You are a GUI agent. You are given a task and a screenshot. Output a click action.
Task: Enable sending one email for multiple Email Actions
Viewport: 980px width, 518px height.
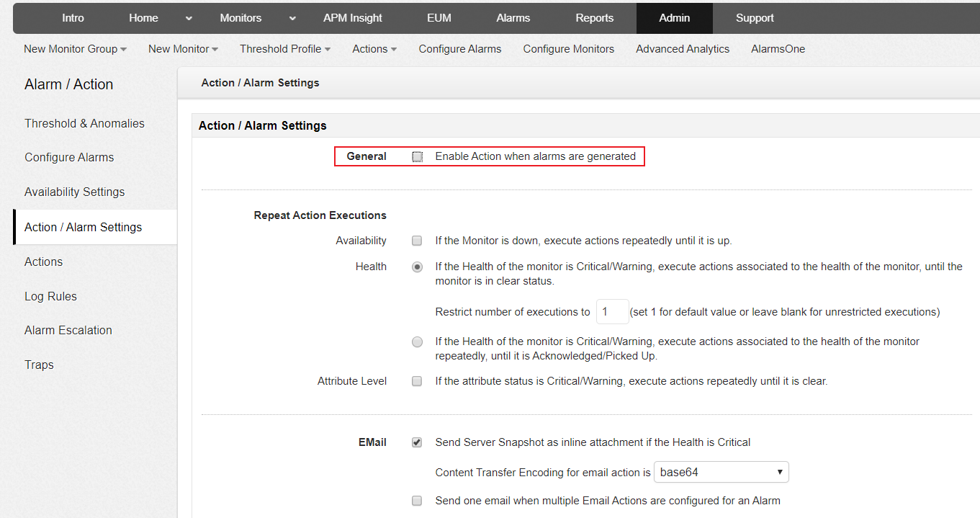pos(417,501)
